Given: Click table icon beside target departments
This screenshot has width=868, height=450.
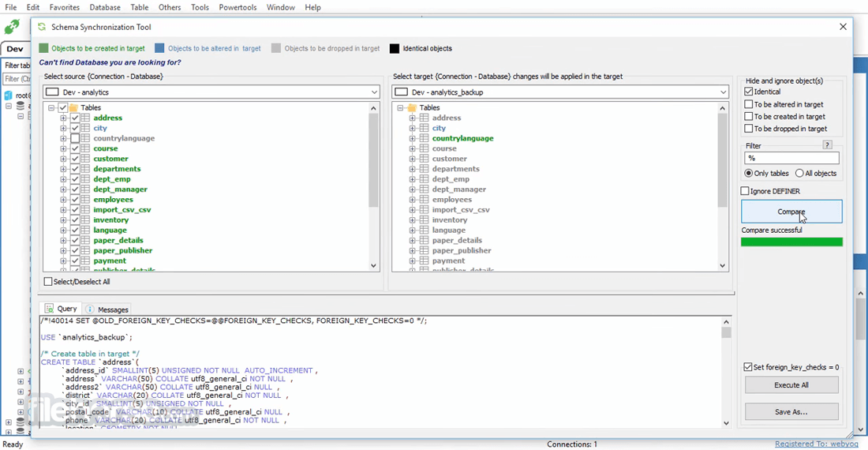Looking at the screenshot, I should pos(424,169).
